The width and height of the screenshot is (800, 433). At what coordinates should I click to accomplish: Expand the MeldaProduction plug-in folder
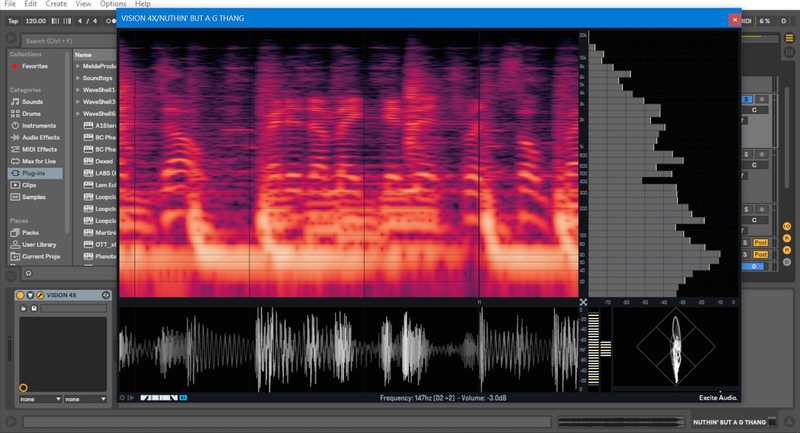(78, 66)
